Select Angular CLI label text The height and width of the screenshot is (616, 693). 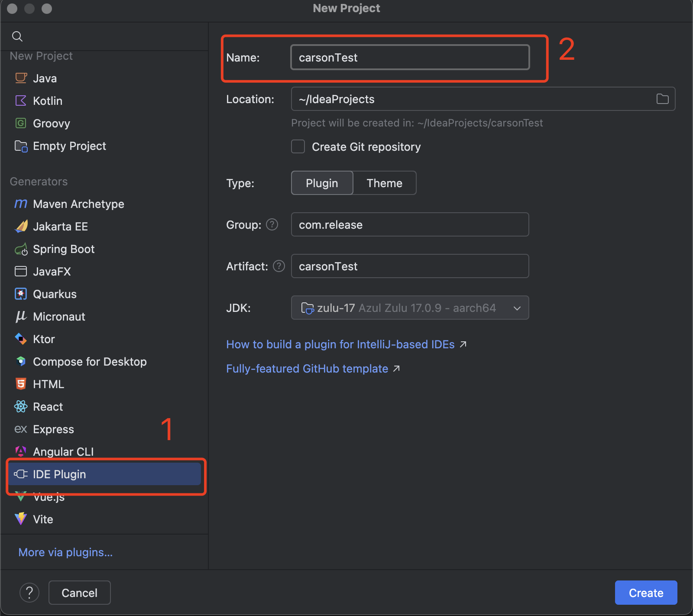(x=64, y=452)
